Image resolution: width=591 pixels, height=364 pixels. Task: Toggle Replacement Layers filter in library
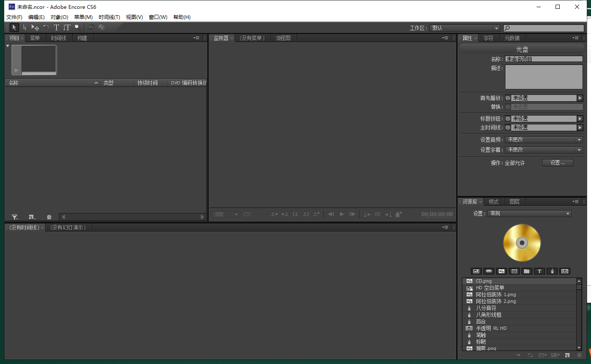pos(565,271)
